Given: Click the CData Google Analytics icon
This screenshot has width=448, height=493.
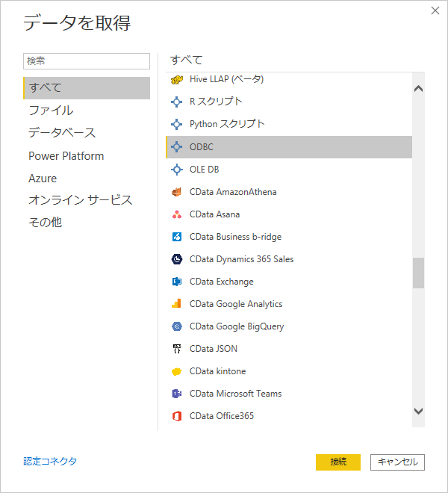Looking at the screenshot, I should pos(176,304).
